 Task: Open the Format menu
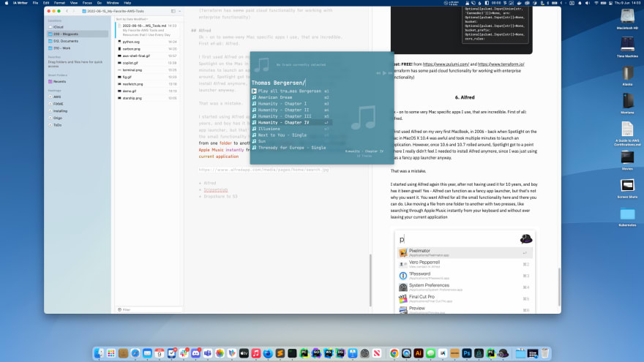point(59,3)
